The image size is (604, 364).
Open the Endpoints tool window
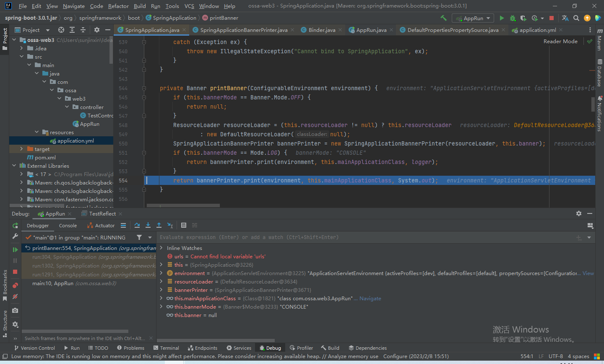tap(203, 348)
